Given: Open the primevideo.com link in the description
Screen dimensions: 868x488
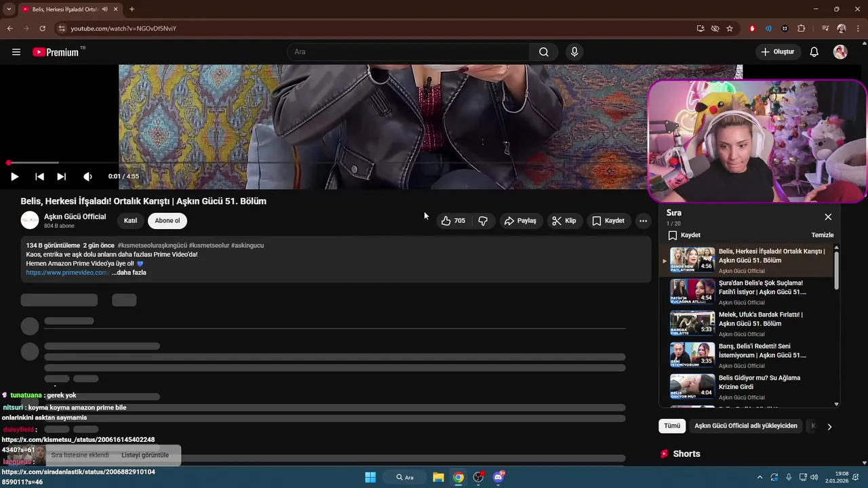Looking at the screenshot, I should pyautogui.click(x=67, y=272).
